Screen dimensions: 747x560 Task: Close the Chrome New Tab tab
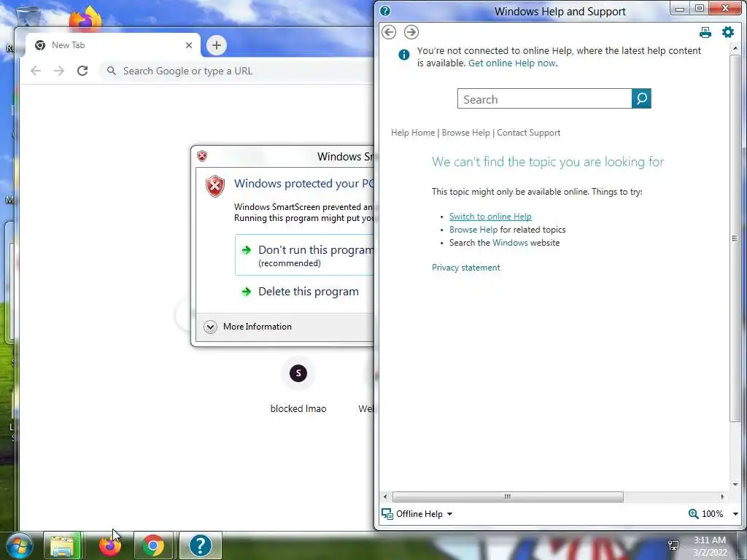(189, 45)
